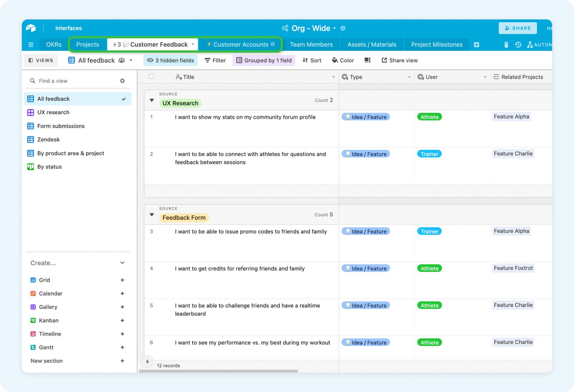
Task: Collapse the Create... section chevron
Action: pyautogui.click(x=122, y=263)
